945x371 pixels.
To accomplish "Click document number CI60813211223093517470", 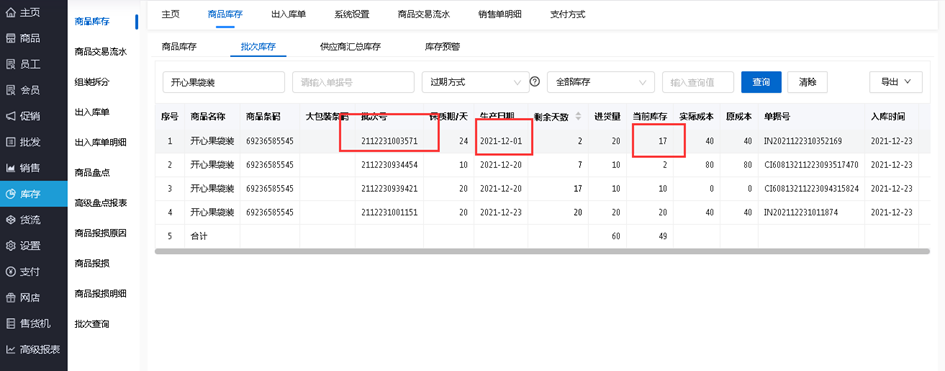I will click(x=811, y=164).
